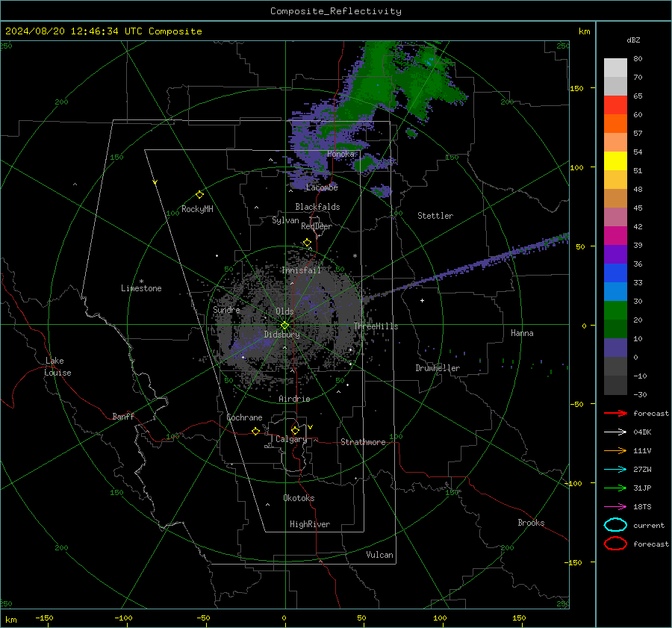Screen dimensions: 672x628
Task: Click the red forecast arrow legend icon
Action: [x=615, y=413]
